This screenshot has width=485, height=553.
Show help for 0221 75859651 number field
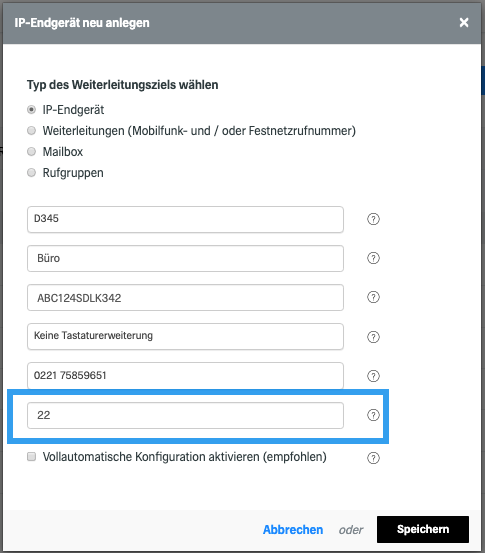[373, 376]
